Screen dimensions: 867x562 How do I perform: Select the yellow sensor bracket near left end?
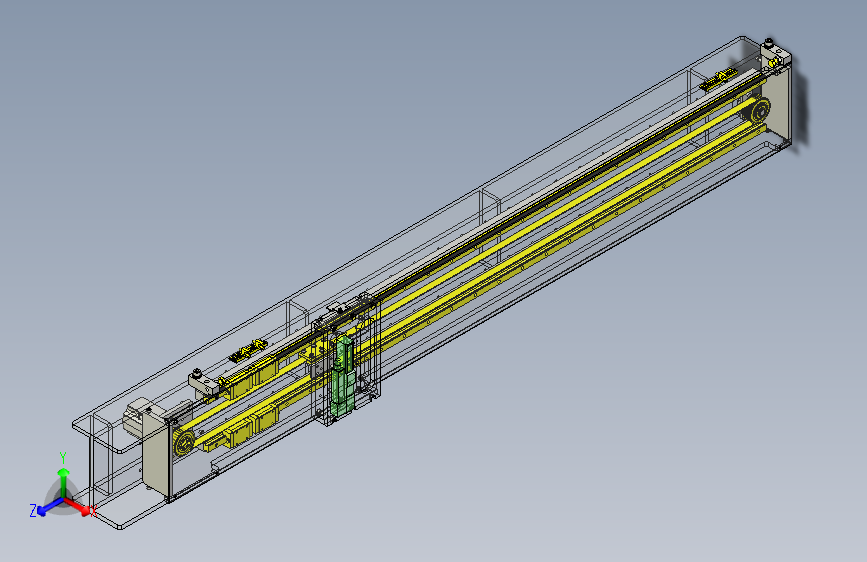tap(249, 351)
